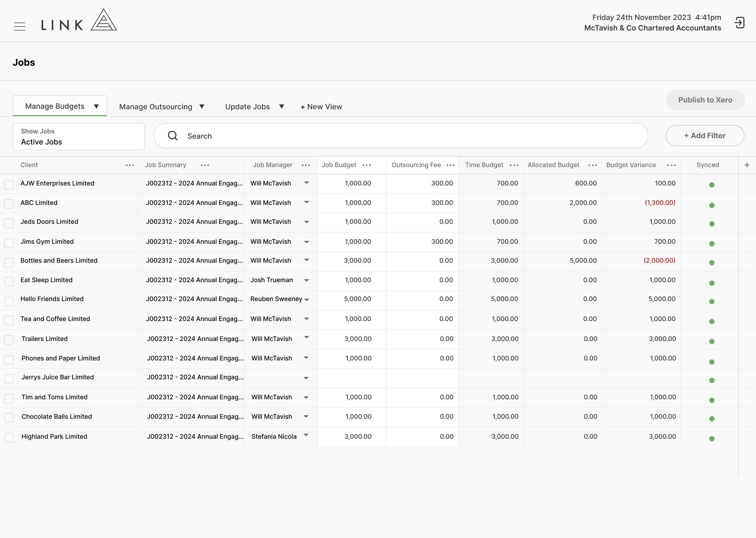Click synced dot for ABC Limited
Image resolution: width=756 pixels, height=538 pixels.
pos(712,205)
